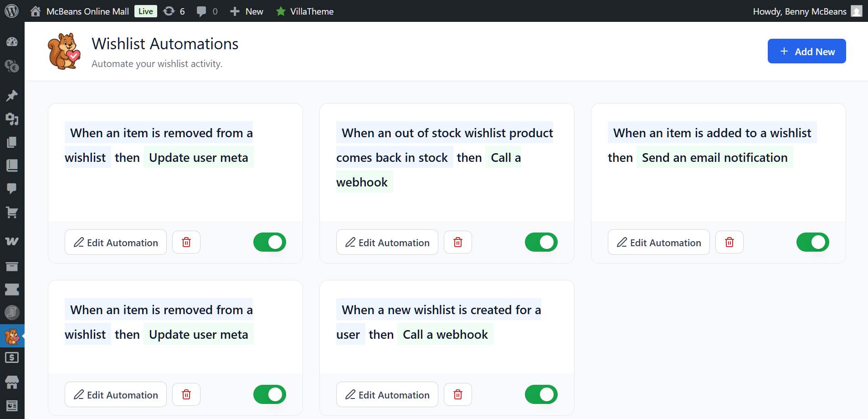Click the Add New automation button
This screenshot has width=868, height=419.
pos(806,51)
